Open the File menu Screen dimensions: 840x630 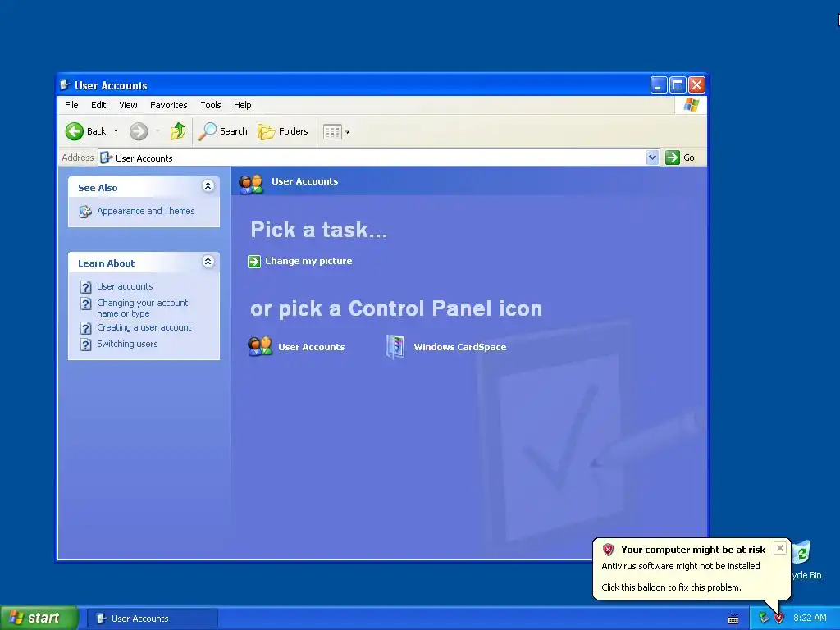point(71,105)
